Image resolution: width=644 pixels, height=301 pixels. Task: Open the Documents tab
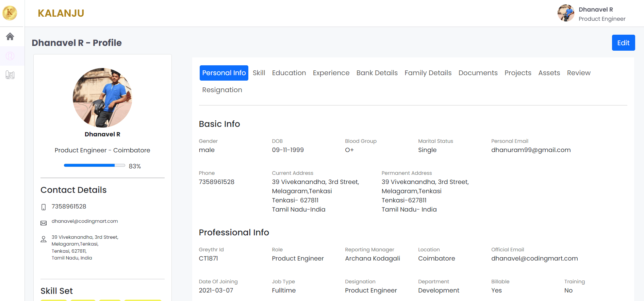478,73
